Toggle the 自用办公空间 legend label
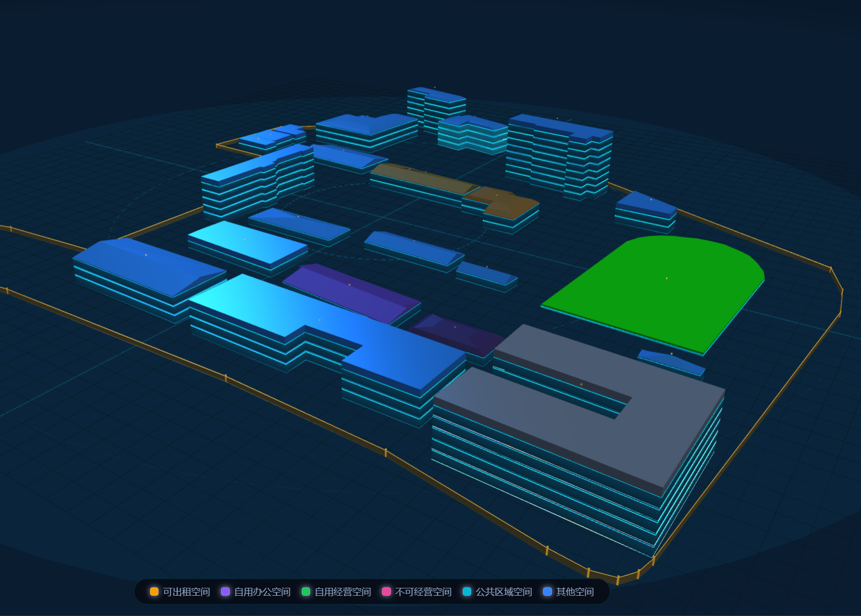The image size is (861, 616). coord(262,592)
